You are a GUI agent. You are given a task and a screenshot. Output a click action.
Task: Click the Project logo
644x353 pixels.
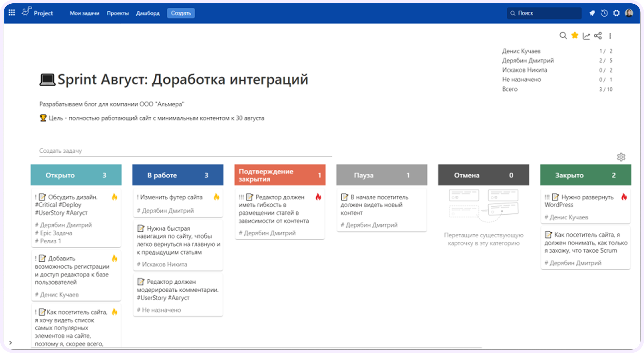[x=37, y=12]
